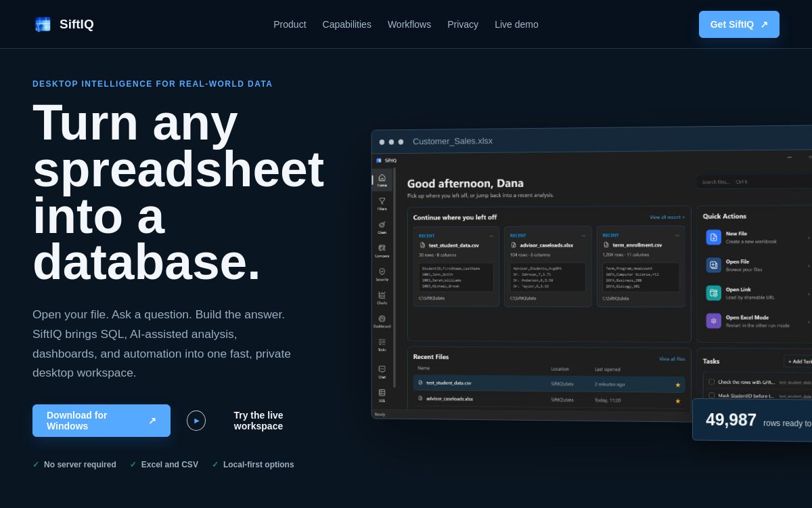Click the play icon beside Try the live workspace

coord(196,421)
